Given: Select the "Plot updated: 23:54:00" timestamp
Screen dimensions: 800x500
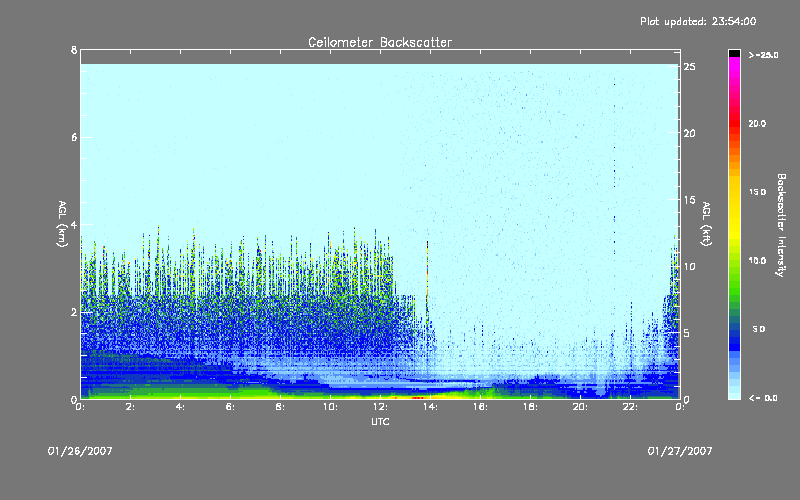Looking at the screenshot, I should point(698,21).
